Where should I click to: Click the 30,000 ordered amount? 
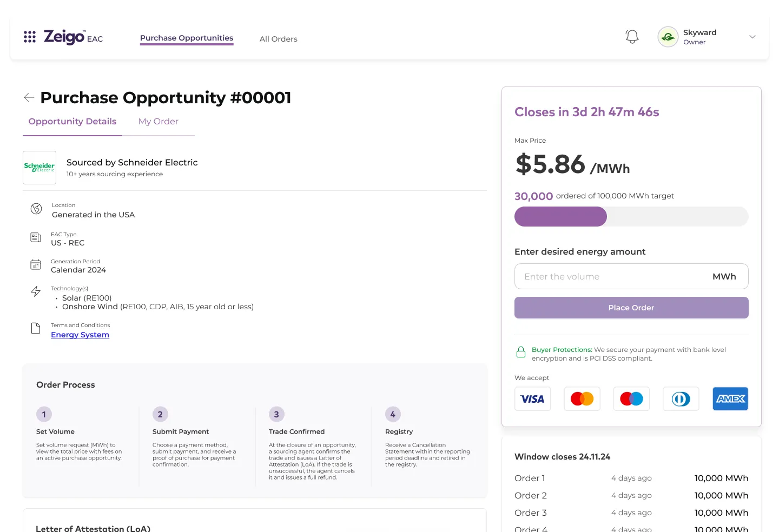pyautogui.click(x=533, y=196)
